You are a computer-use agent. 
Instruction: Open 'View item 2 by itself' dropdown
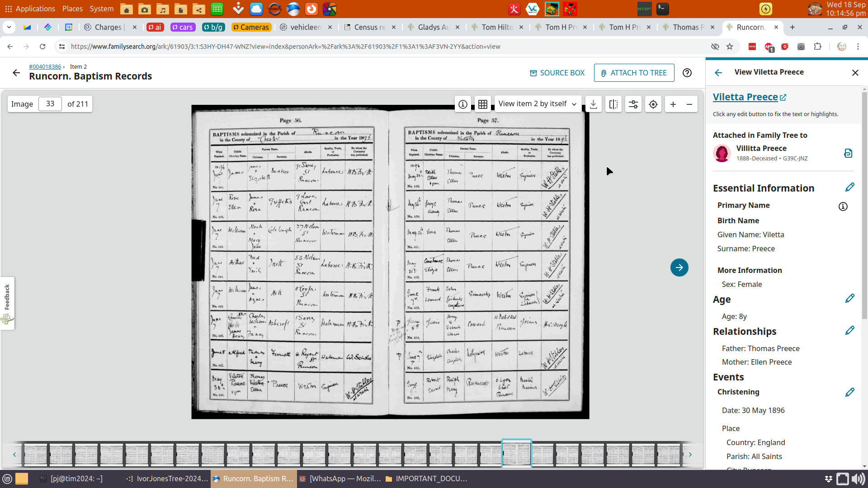click(x=537, y=104)
